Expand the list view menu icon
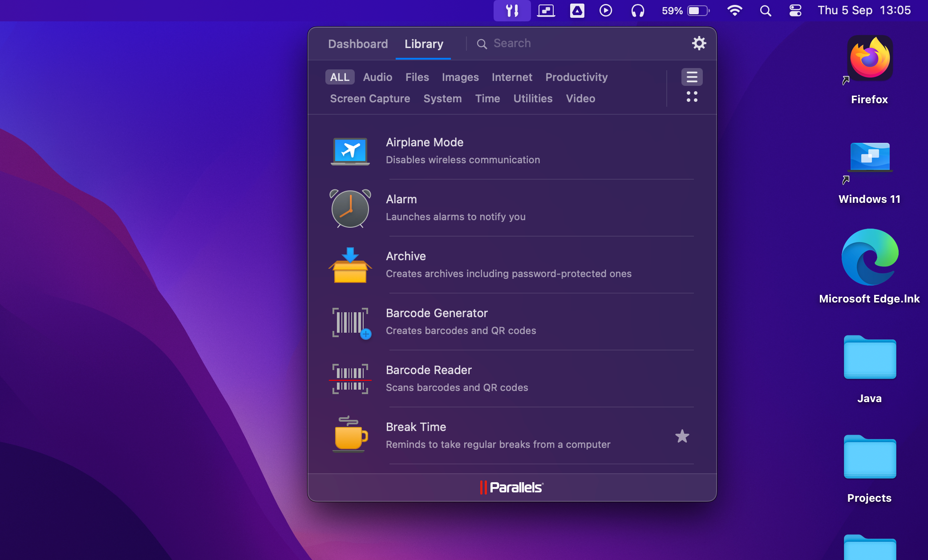The image size is (928, 560). pos(692,76)
